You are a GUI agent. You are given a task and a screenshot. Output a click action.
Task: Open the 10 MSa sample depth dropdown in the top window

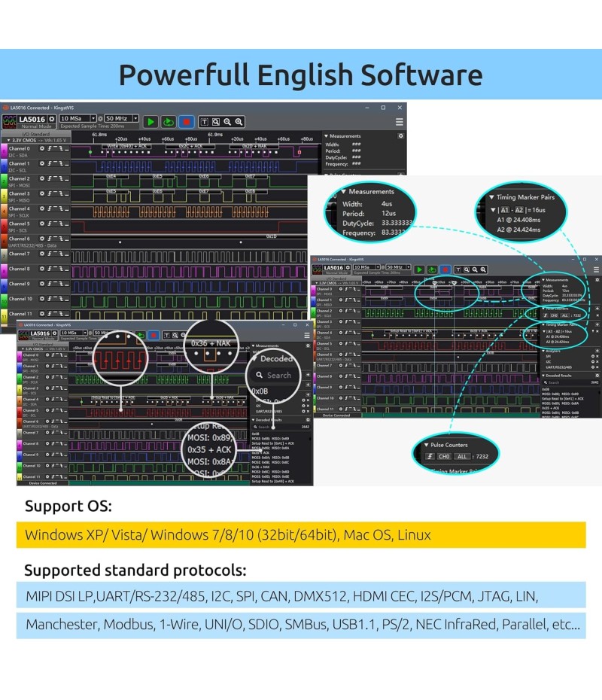point(78,119)
